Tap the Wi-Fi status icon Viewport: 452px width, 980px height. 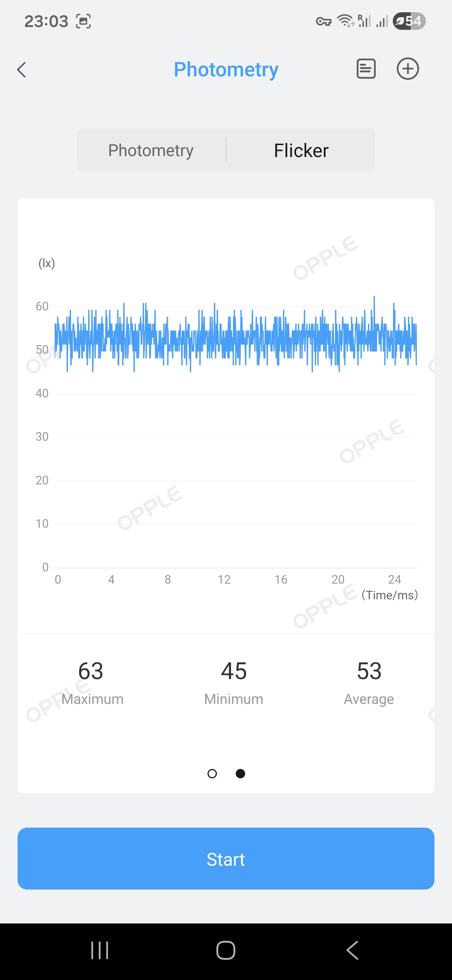(346, 21)
